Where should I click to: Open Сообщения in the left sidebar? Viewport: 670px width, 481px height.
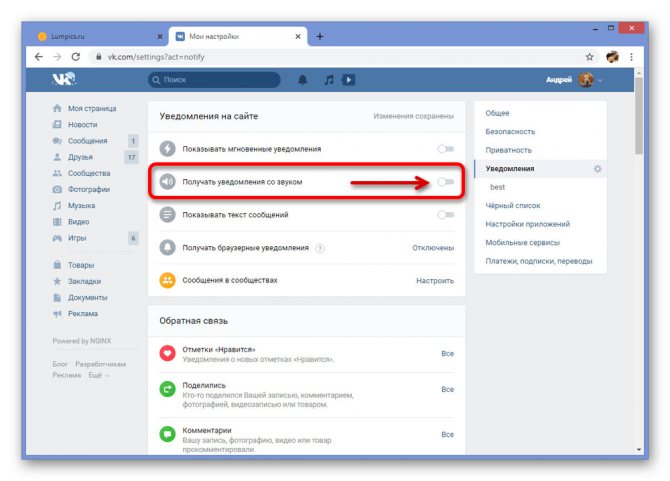[88, 141]
